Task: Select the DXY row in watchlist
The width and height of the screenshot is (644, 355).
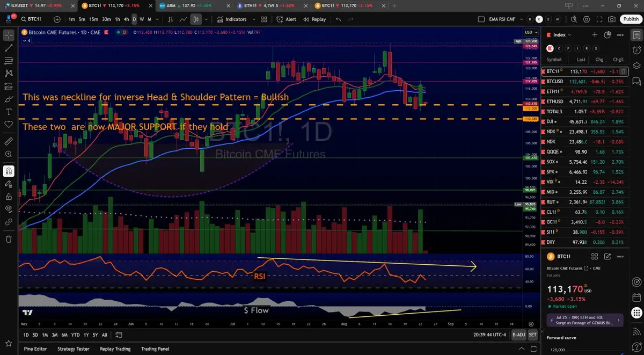Action: click(x=586, y=243)
